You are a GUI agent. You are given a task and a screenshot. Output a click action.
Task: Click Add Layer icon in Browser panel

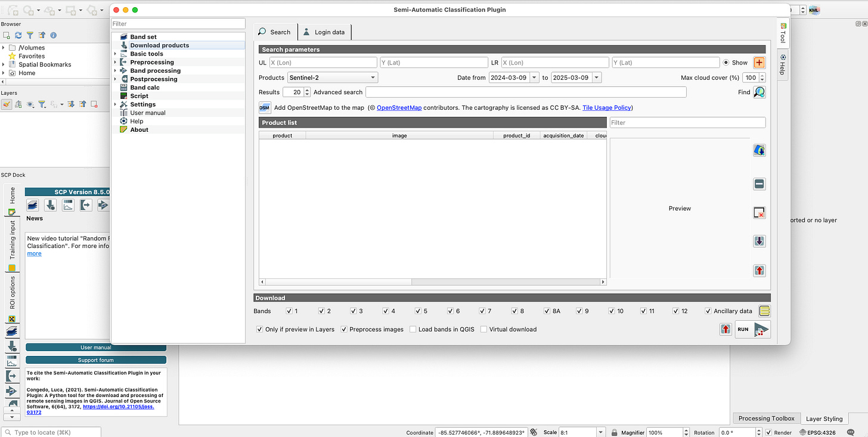(7, 36)
